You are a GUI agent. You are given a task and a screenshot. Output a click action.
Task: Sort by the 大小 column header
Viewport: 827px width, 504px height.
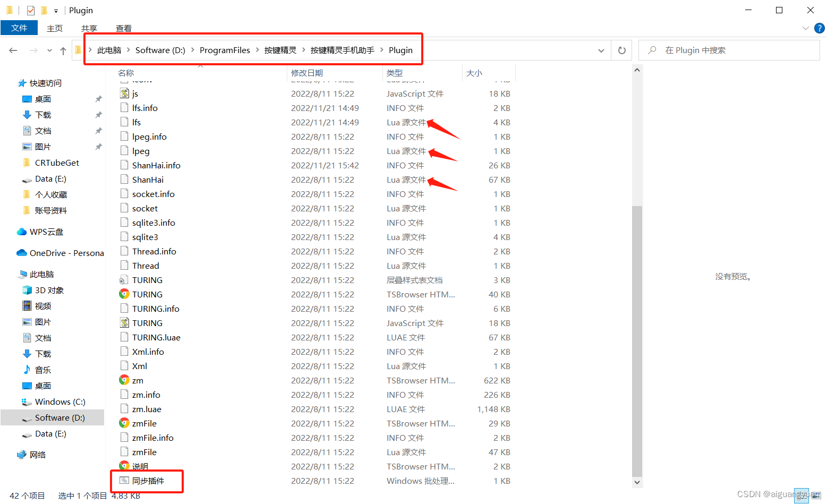click(474, 73)
